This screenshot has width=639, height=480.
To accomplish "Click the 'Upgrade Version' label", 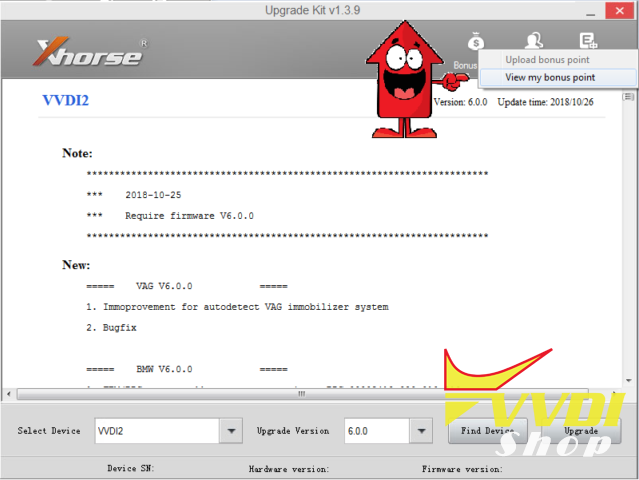I will [x=293, y=431].
